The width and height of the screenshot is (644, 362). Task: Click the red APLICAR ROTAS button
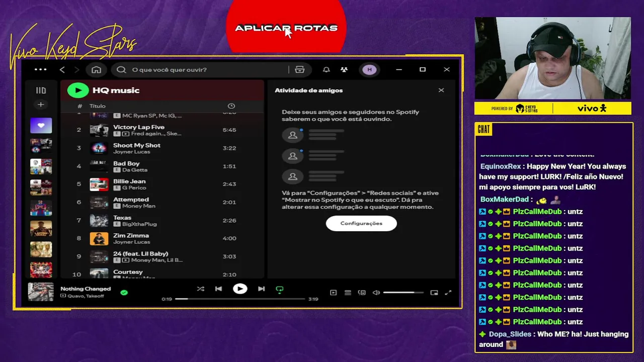(x=286, y=26)
